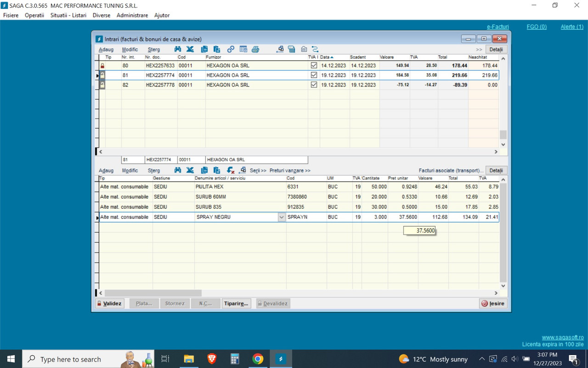Open the Fisiere menu
Viewport: 588px width, 368px height.
coord(11,15)
